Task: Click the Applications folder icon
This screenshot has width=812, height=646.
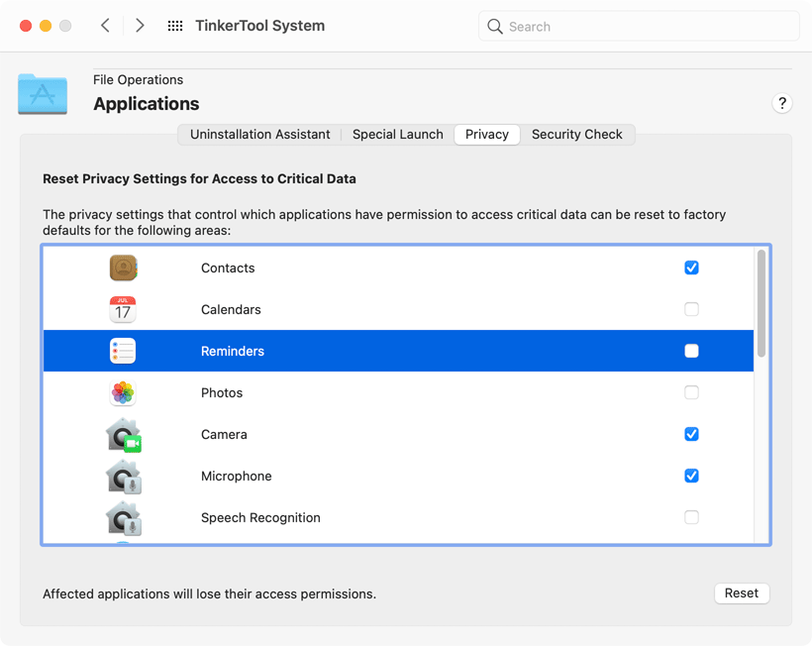Action: (43, 94)
